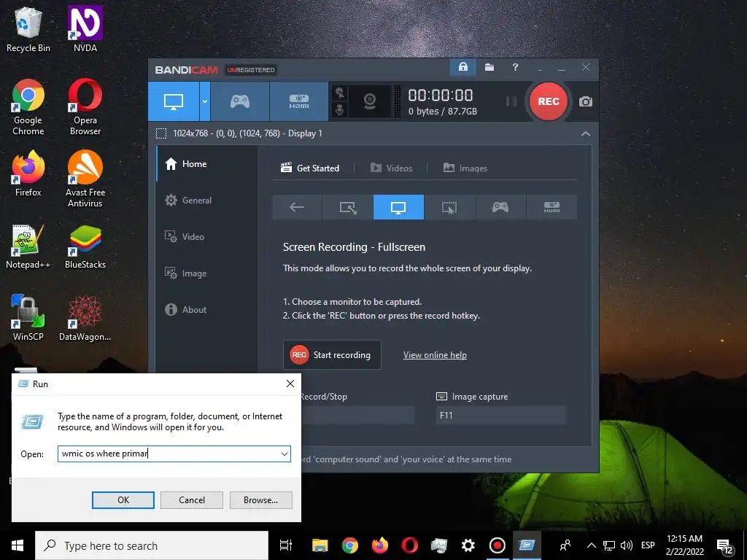Select DataWagon desktop shortcut
Image resolution: width=747 pixels, height=560 pixels.
[x=85, y=318]
